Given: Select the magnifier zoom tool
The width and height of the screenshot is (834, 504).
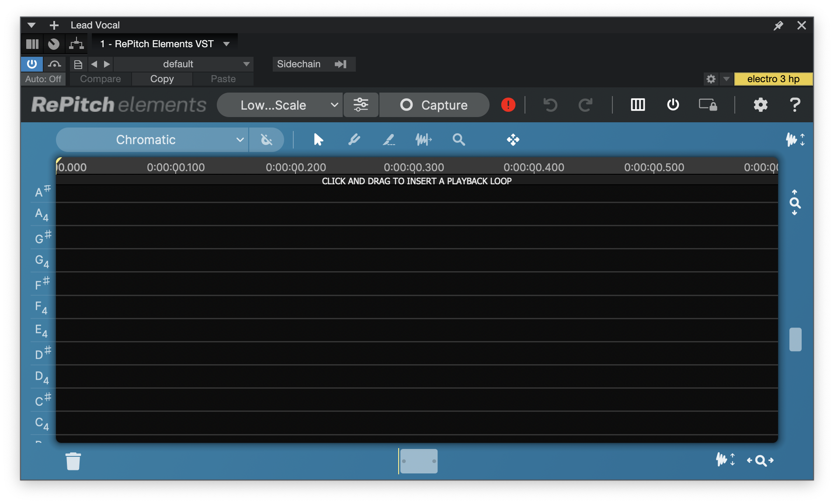Looking at the screenshot, I should click(459, 140).
